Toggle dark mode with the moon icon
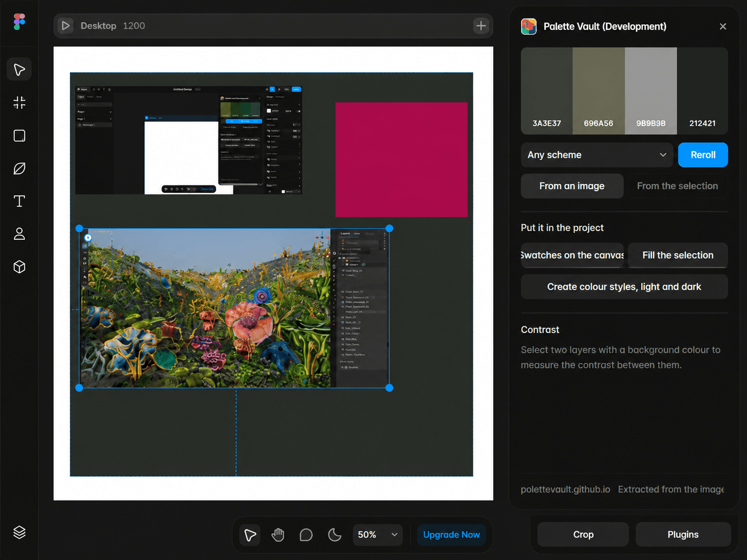Viewport: 747px width, 560px height. [x=334, y=535]
